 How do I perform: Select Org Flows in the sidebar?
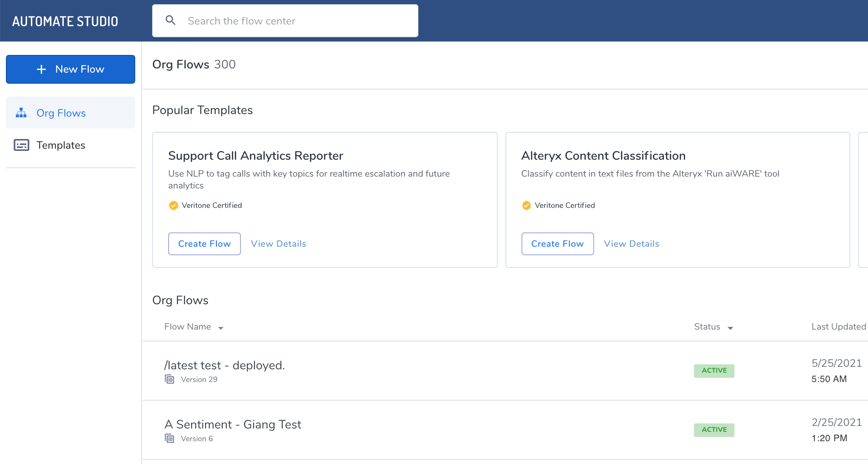[x=61, y=113]
